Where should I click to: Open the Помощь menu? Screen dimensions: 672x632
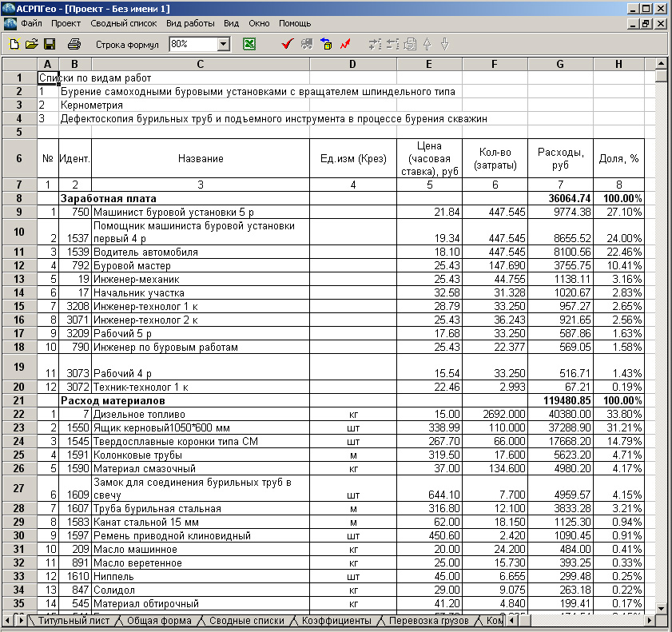point(295,23)
